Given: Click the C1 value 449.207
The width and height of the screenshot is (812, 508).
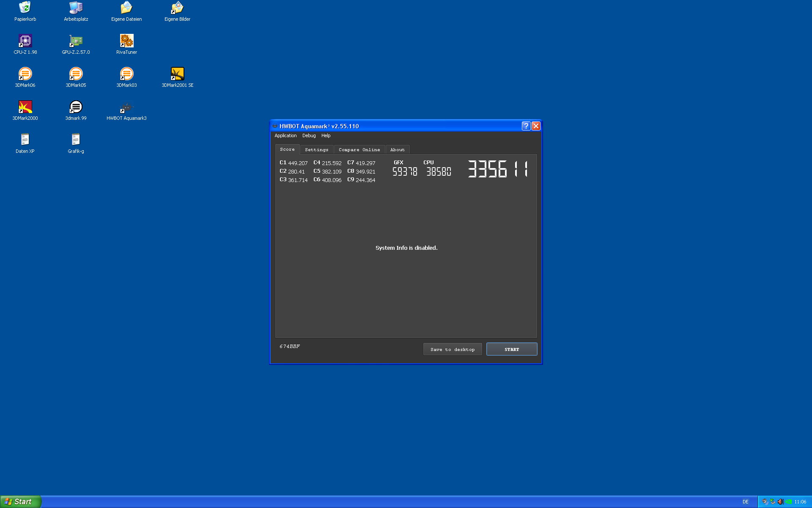Looking at the screenshot, I should (298, 163).
